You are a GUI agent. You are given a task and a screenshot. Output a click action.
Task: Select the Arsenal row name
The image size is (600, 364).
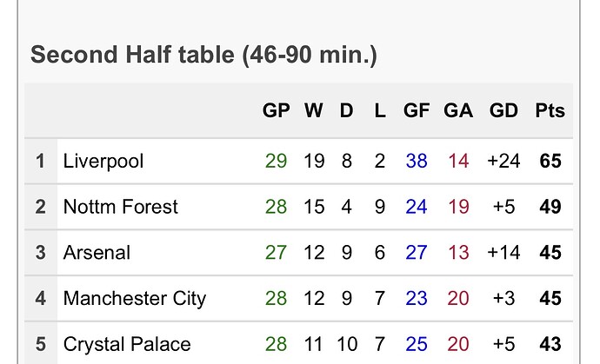(97, 253)
